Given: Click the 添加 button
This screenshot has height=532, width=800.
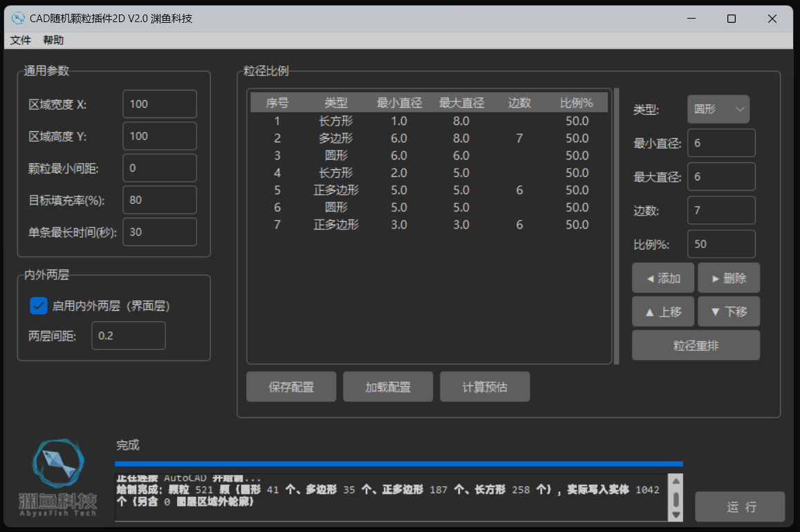Looking at the screenshot, I should [x=663, y=278].
